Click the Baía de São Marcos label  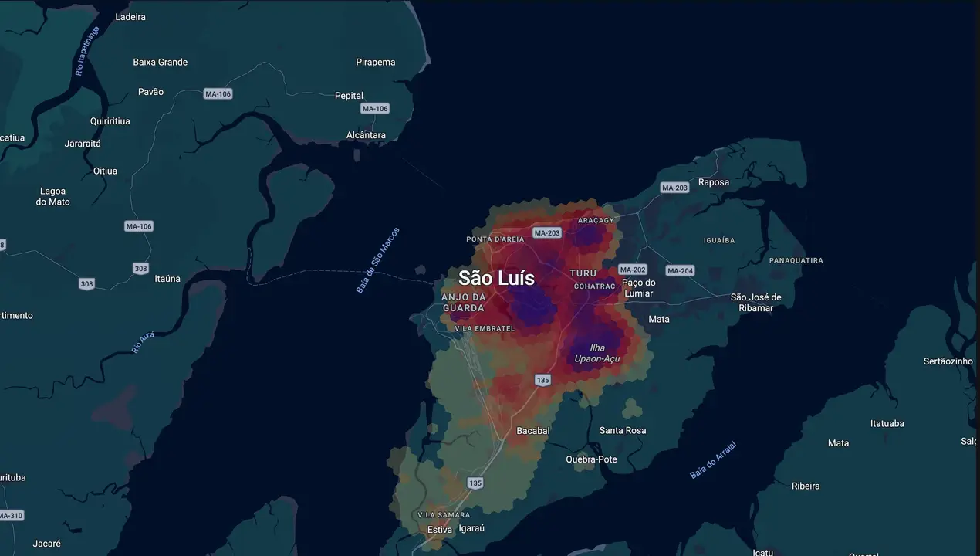point(378,260)
